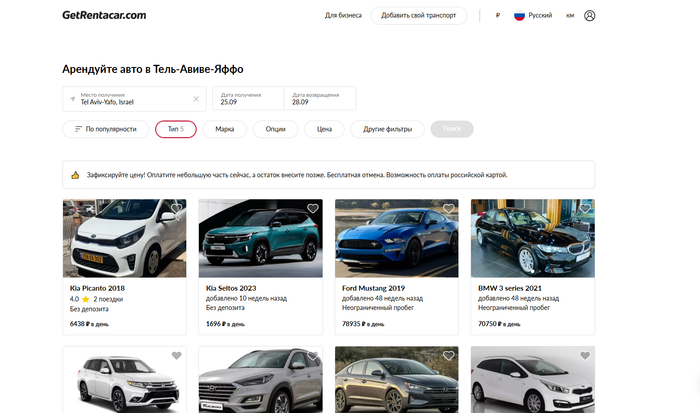Open the Ford Mustang 2019 car photo

(394, 240)
